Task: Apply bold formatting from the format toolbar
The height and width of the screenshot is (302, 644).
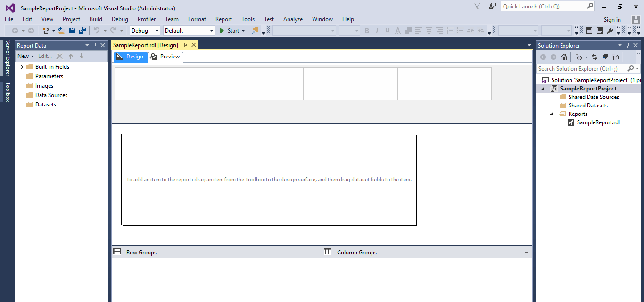Action: point(366,30)
